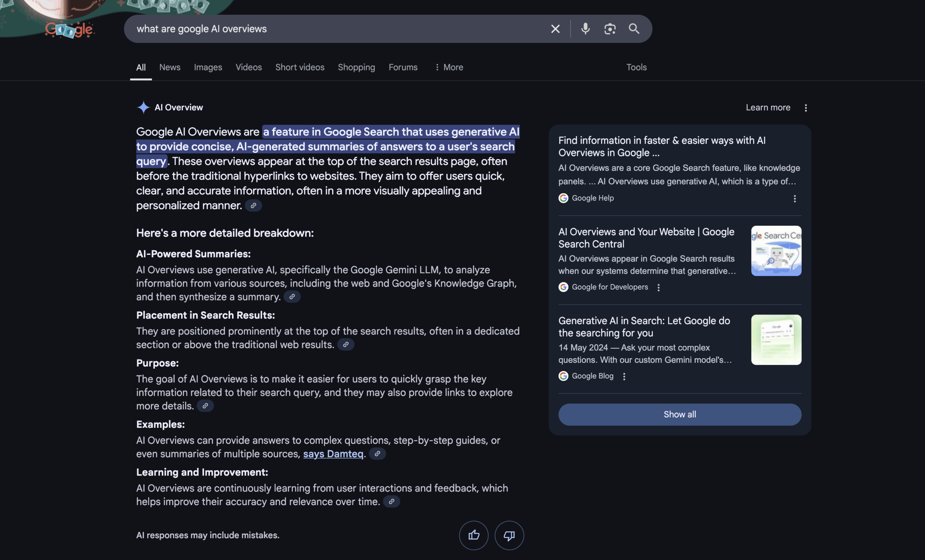Open the overflow menu on the Google for Developers result
The image size is (925, 560).
coord(658,287)
